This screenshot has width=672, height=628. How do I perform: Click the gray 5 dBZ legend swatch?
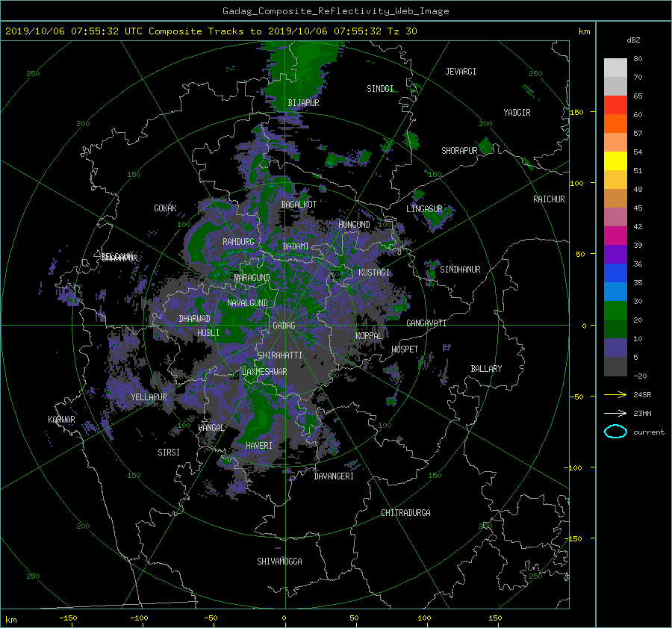click(615, 367)
